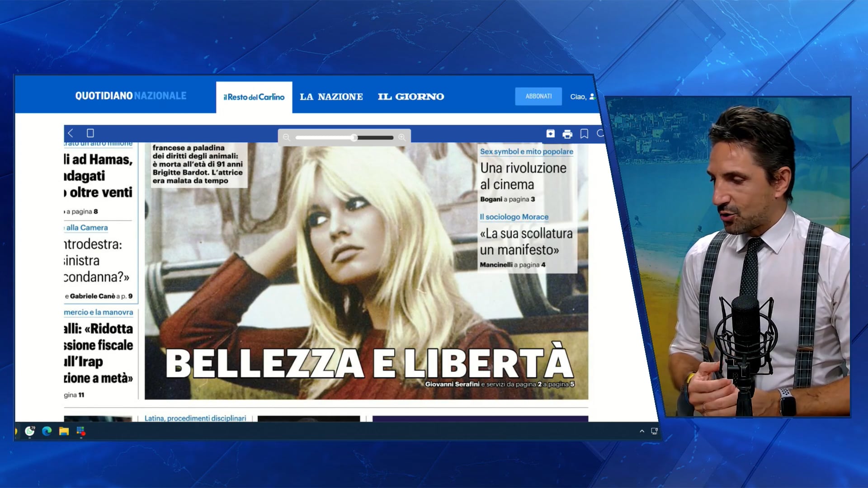Click the back arrow in reader toolbar
The height and width of the screenshot is (488, 868).
pos(71,133)
